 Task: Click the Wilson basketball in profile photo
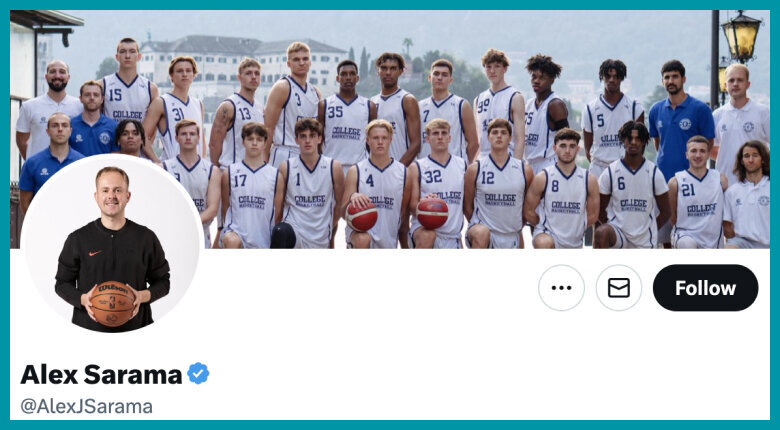[112, 304]
